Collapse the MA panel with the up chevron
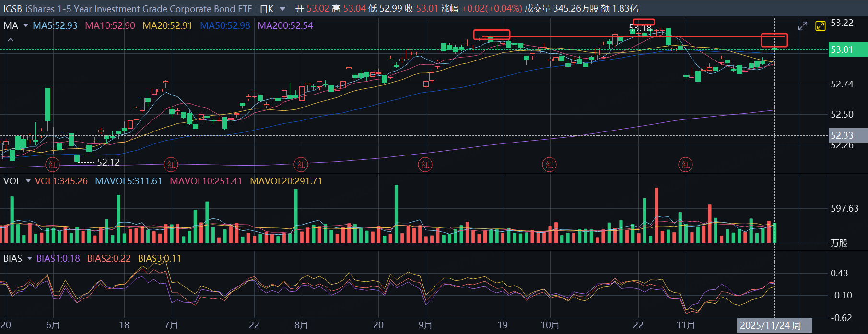This screenshot has height=334, width=868. coord(11,40)
